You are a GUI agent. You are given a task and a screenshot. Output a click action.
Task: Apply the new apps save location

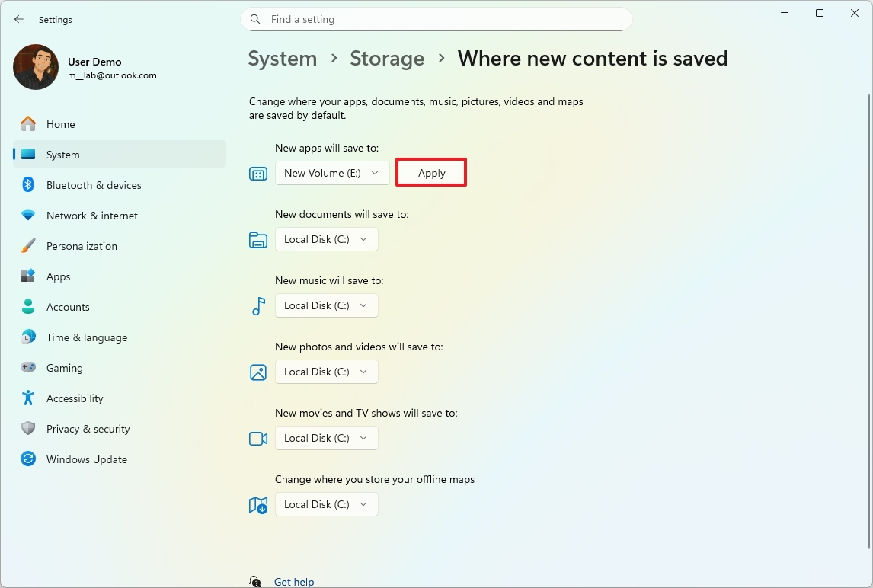coord(431,173)
